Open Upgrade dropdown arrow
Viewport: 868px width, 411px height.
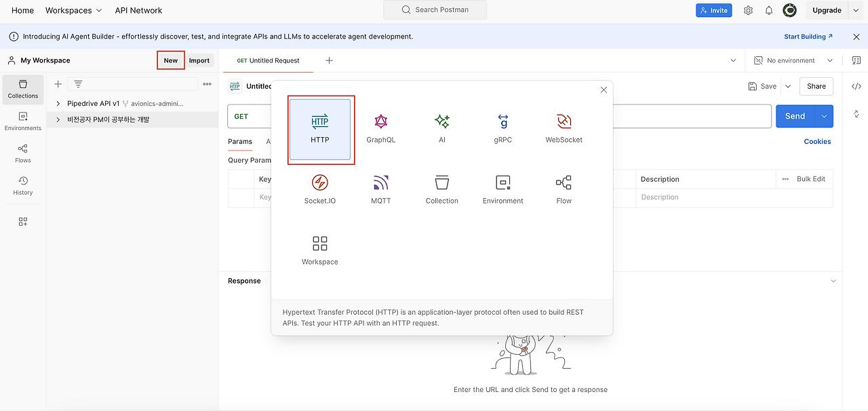click(855, 10)
